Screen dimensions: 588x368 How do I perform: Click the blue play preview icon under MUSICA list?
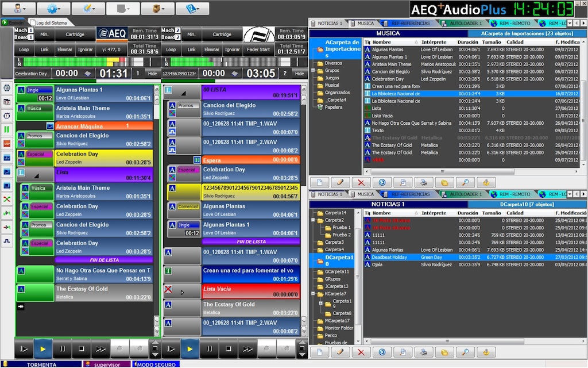[x=382, y=182]
